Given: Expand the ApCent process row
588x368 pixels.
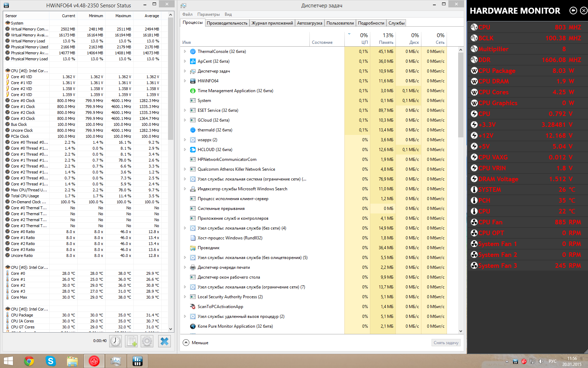Looking at the screenshot, I should [185, 61].
